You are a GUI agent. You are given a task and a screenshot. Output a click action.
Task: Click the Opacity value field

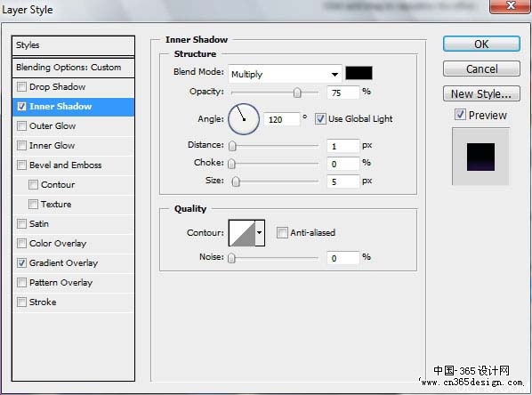(x=343, y=93)
